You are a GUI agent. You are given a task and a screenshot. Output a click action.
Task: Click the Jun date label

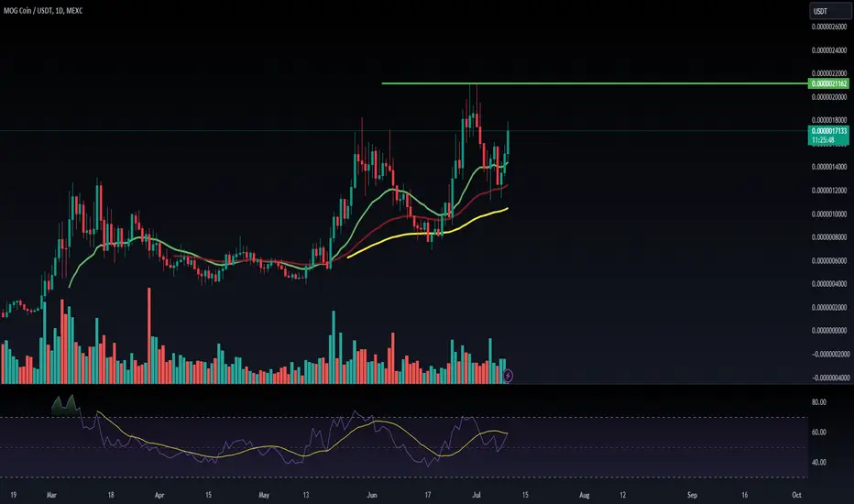(372, 495)
